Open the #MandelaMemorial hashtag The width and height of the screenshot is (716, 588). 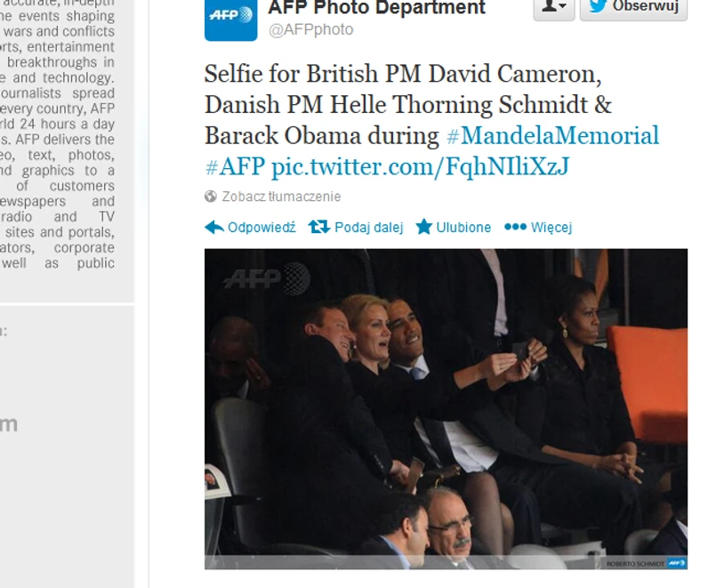pyautogui.click(x=552, y=135)
